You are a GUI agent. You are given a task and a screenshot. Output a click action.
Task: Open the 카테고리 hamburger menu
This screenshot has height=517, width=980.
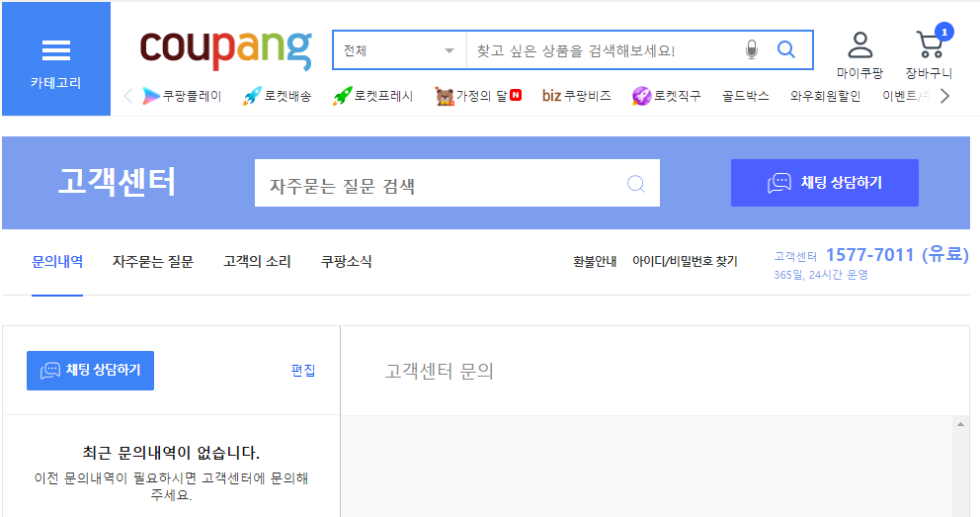[x=56, y=58]
